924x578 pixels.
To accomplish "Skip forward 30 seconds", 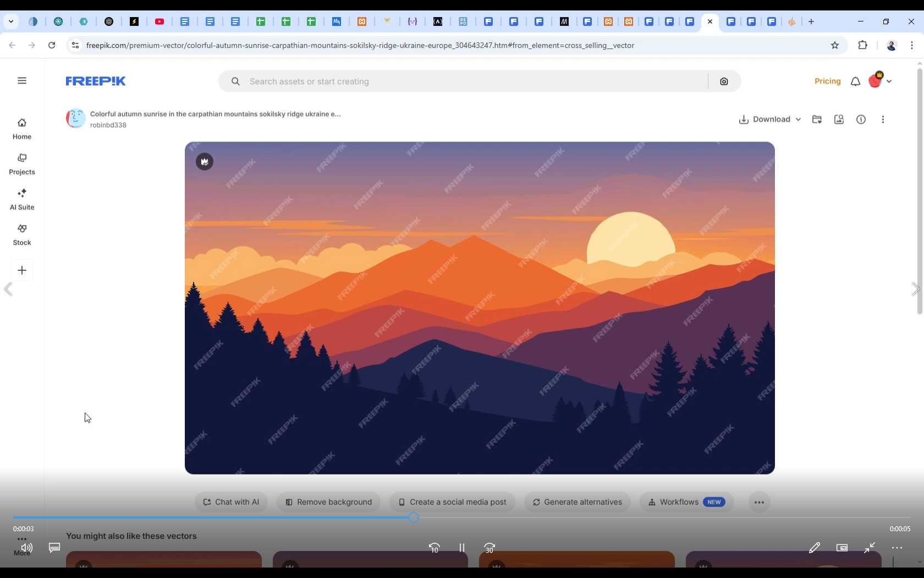I will (x=490, y=548).
